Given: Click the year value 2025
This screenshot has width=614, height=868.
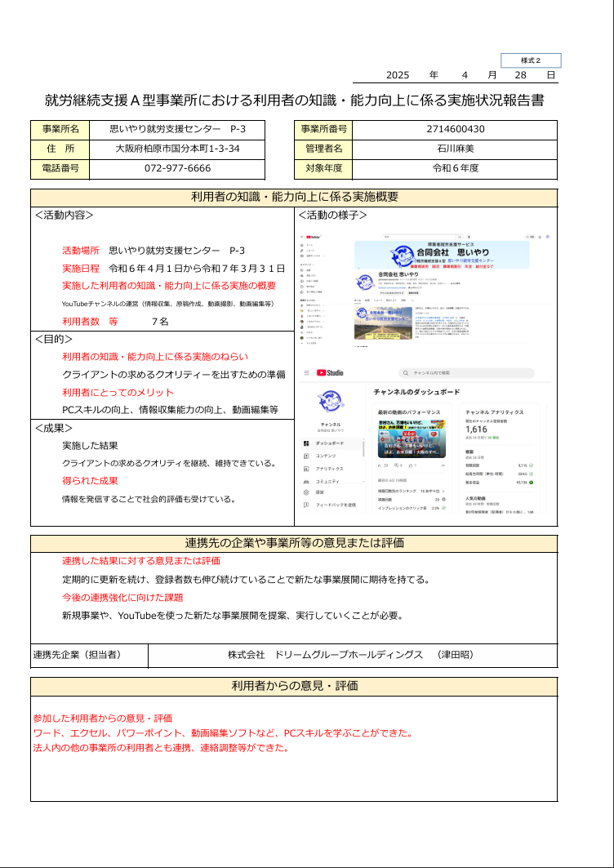Looking at the screenshot, I should (x=398, y=75).
